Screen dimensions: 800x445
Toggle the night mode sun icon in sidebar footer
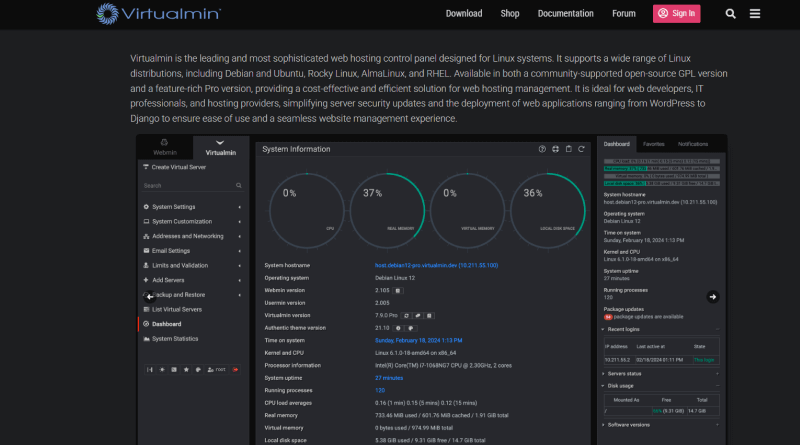(162, 369)
